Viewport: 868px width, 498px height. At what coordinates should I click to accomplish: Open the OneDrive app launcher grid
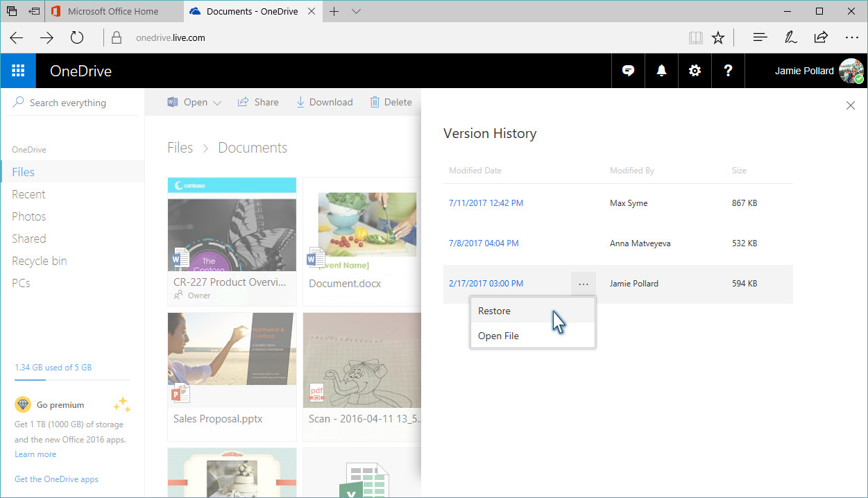18,70
